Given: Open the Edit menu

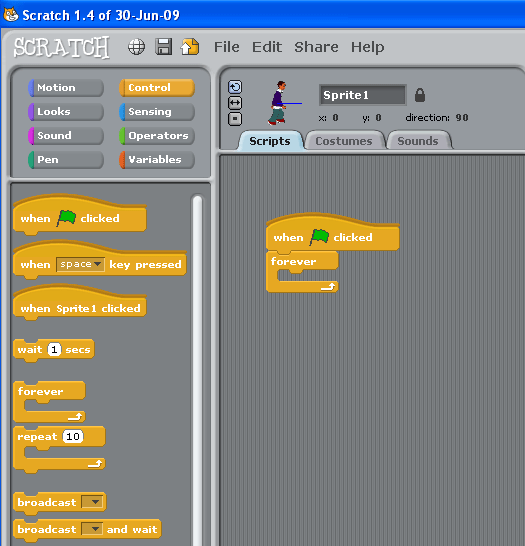Looking at the screenshot, I should point(267,47).
